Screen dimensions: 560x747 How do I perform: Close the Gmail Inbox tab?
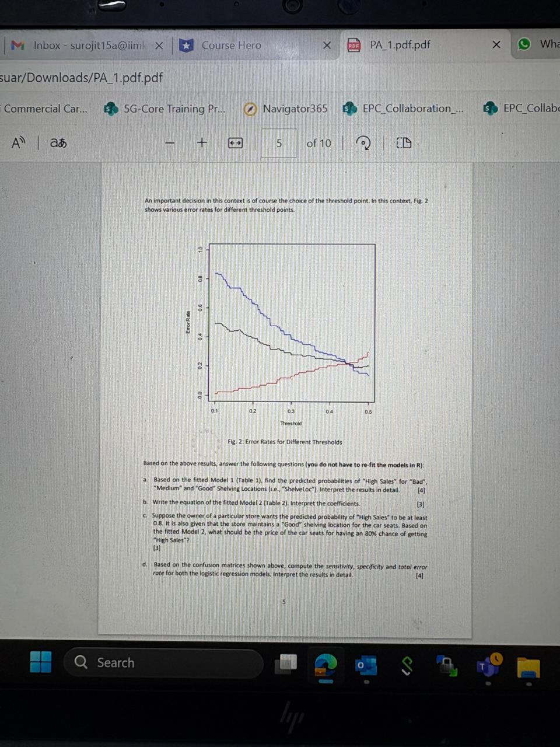pyautogui.click(x=159, y=46)
